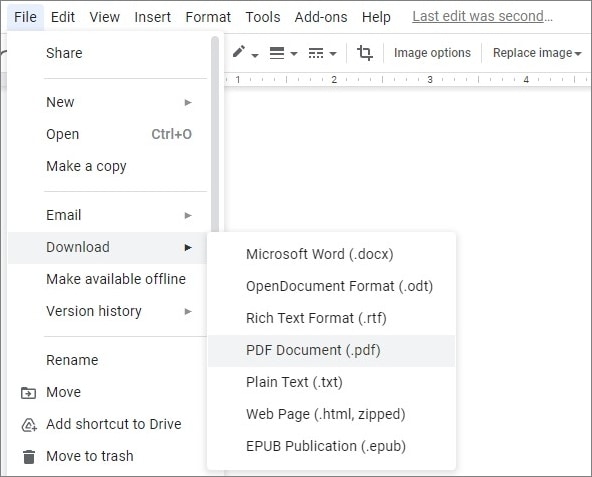
Task: Download as Microsoft Word (.docx)
Action: (331, 254)
